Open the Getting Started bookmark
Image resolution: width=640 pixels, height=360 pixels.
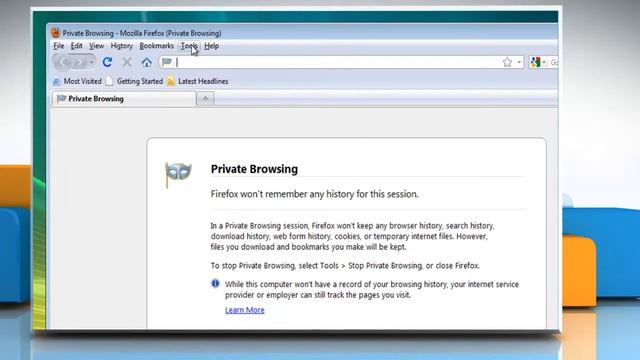pos(134,81)
